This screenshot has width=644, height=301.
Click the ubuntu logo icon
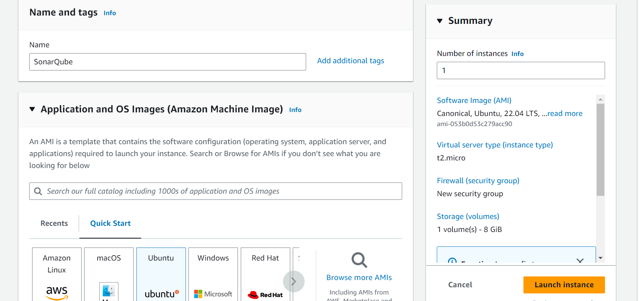[162, 294]
